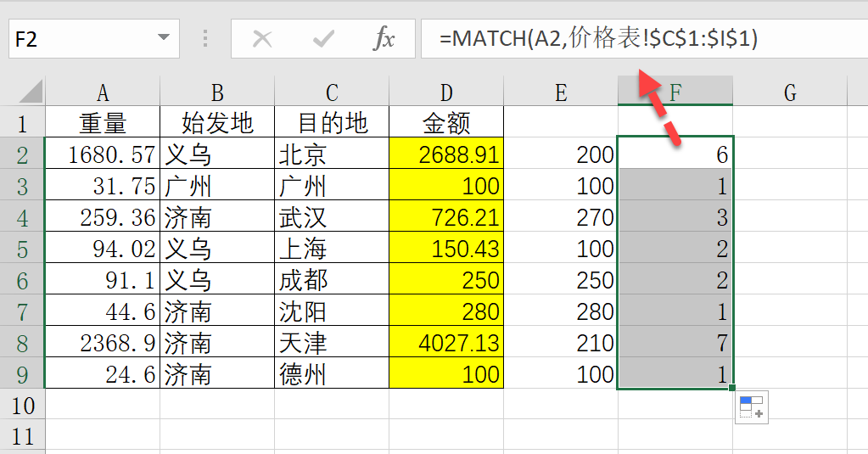Select column A header
This screenshot has height=454, width=868.
(x=103, y=92)
